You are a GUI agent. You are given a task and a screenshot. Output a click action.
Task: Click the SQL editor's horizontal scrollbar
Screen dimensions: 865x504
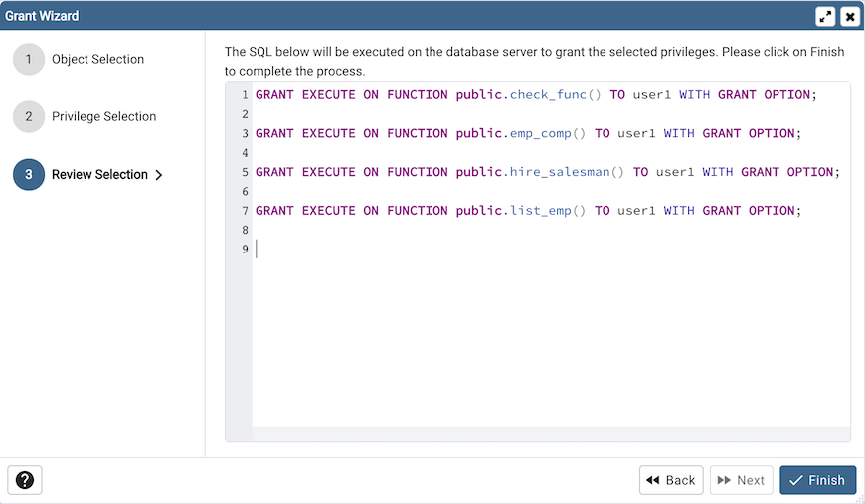pyautogui.click(x=551, y=434)
